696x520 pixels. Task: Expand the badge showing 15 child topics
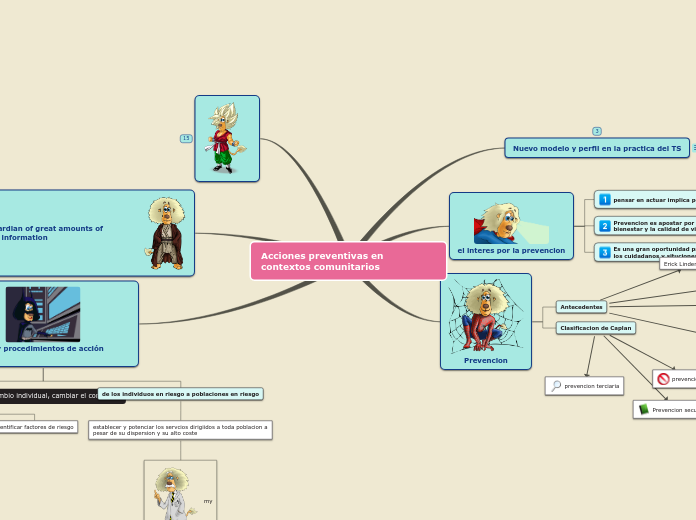[186, 138]
